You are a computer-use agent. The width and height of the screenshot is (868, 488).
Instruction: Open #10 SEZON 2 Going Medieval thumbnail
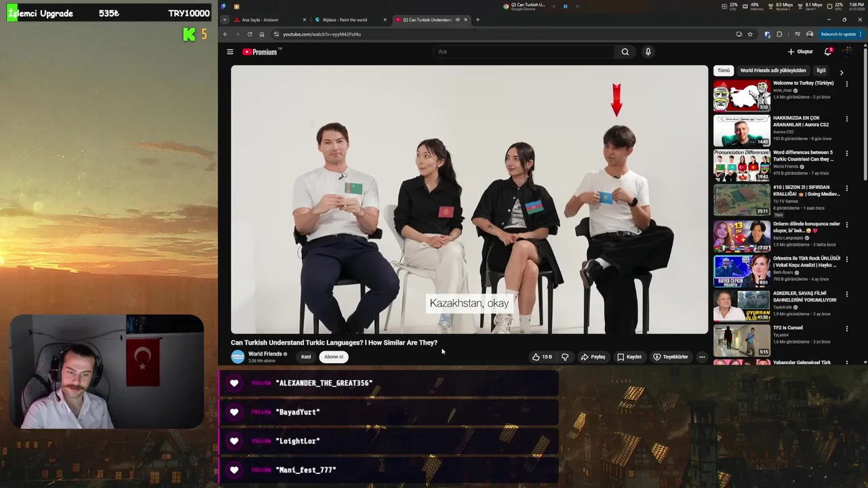(x=741, y=201)
